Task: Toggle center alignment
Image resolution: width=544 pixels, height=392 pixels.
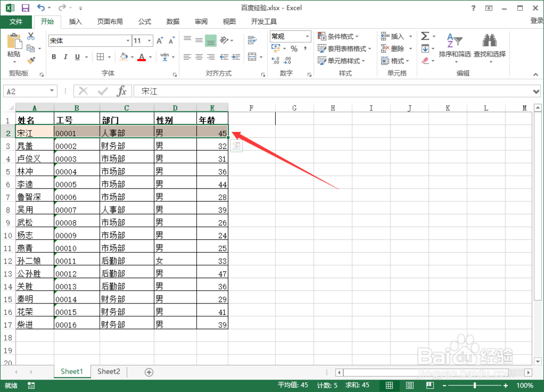Action: tap(198, 57)
